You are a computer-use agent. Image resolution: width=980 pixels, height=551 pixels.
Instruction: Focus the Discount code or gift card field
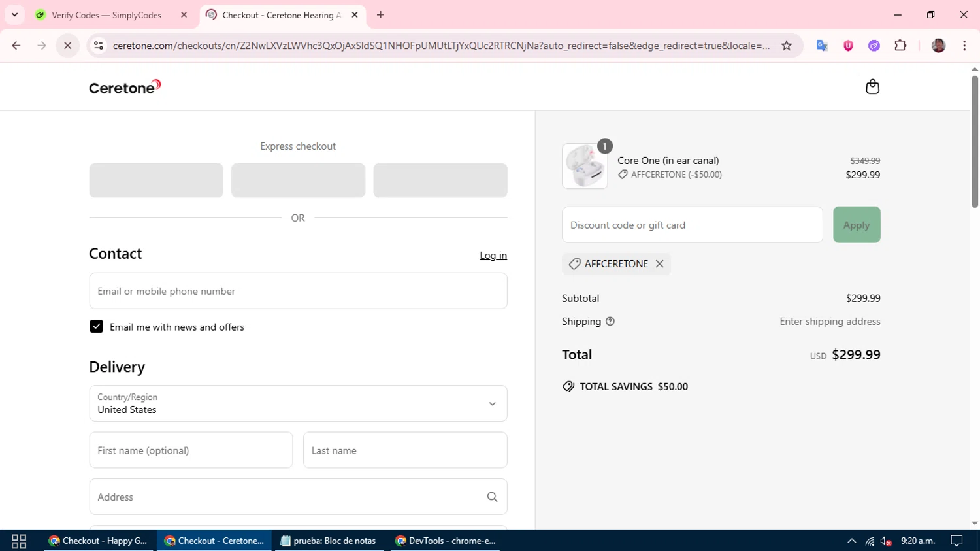[693, 225]
